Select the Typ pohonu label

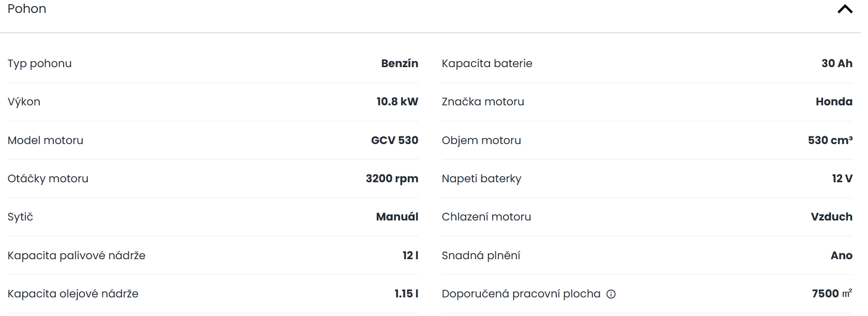click(x=40, y=64)
